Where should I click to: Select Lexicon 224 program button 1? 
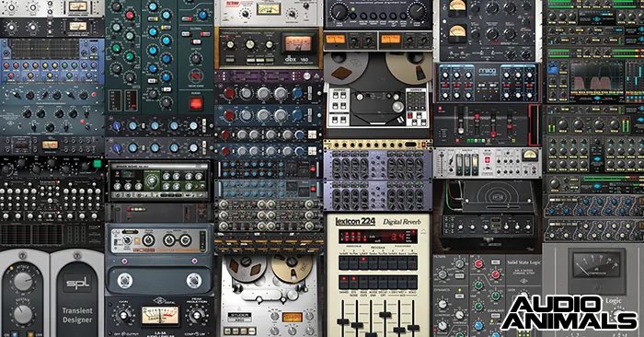pyautogui.click(x=344, y=263)
